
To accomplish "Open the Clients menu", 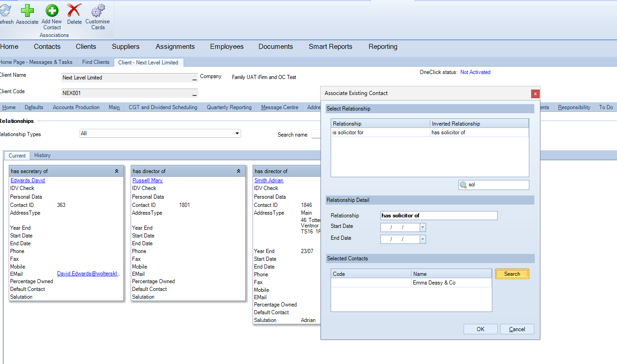I will [x=86, y=47].
